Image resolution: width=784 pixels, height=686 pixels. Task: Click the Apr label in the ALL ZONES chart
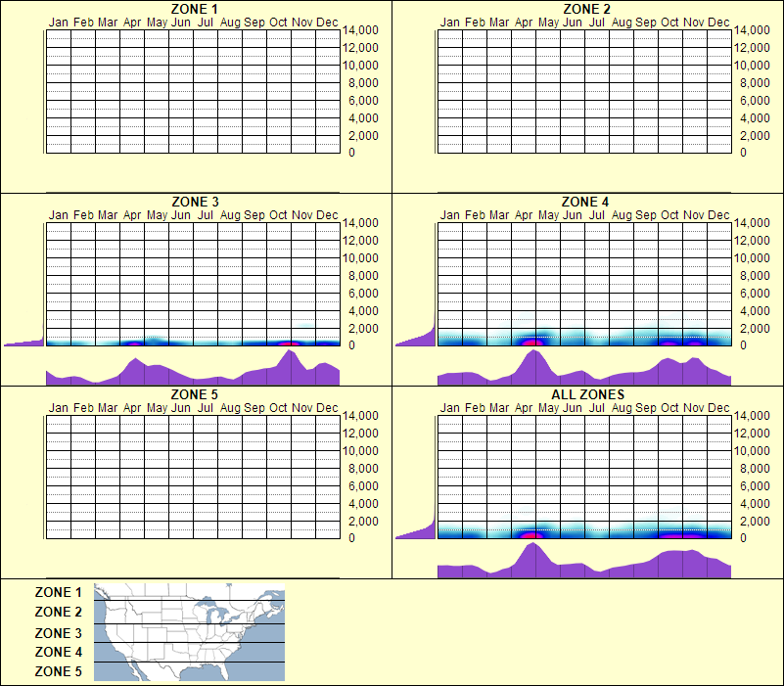tap(523, 407)
